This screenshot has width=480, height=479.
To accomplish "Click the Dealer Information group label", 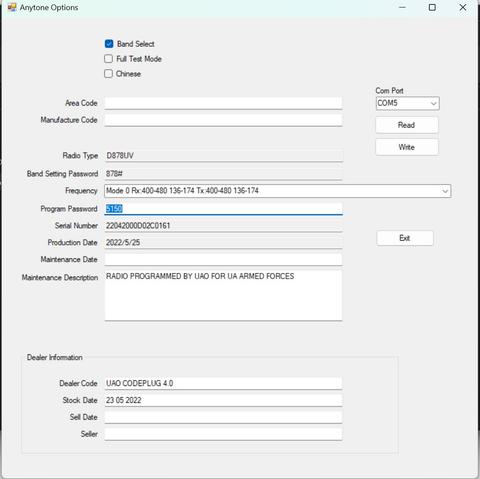I will point(55,357).
